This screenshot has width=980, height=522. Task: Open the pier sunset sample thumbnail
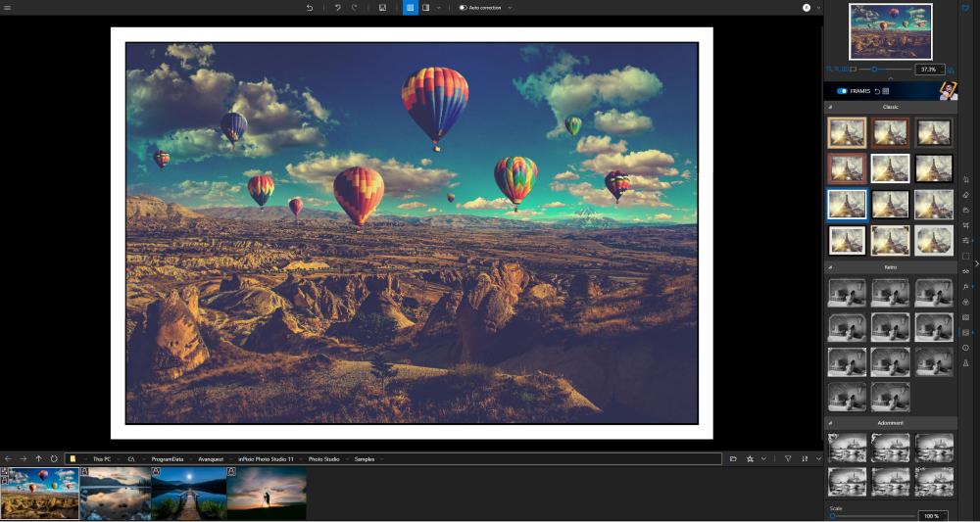point(187,493)
